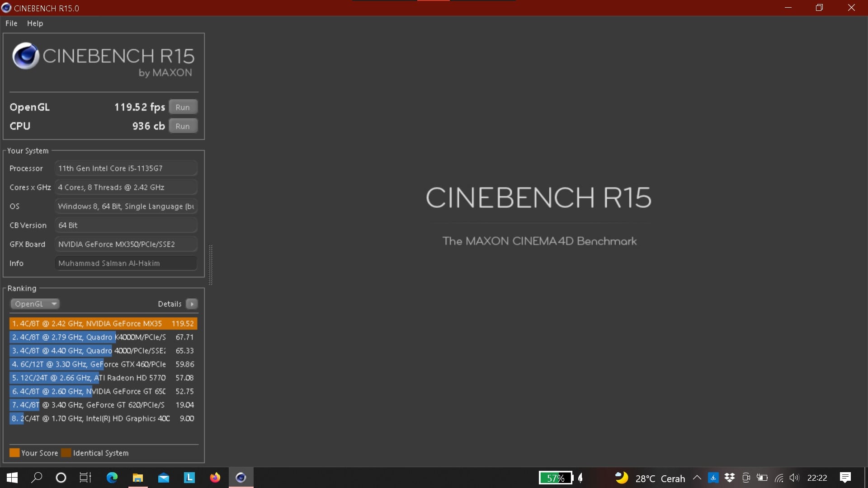Image resolution: width=868 pixels, height=488 pixels.
Task: Click the Info field with Muhammad Salman Al-Hakim
Action: tap(126, 263)
